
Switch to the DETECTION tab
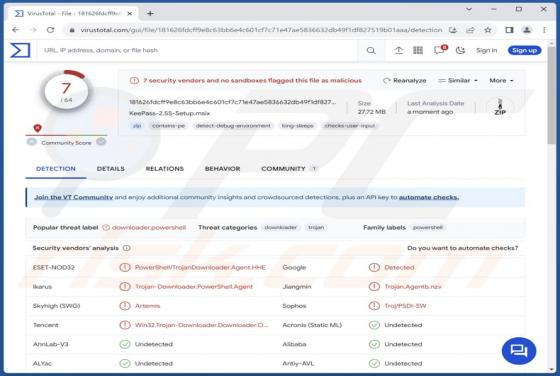click(x=56, y=169)
